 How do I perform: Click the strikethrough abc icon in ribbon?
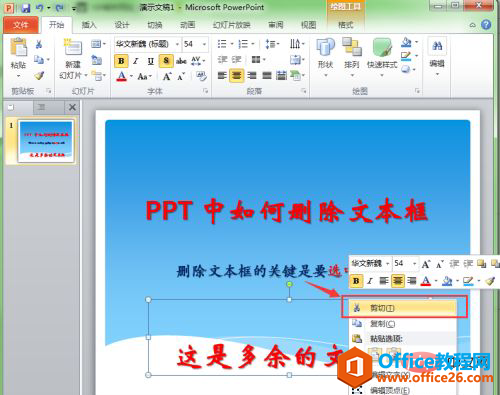pos(181,61)
